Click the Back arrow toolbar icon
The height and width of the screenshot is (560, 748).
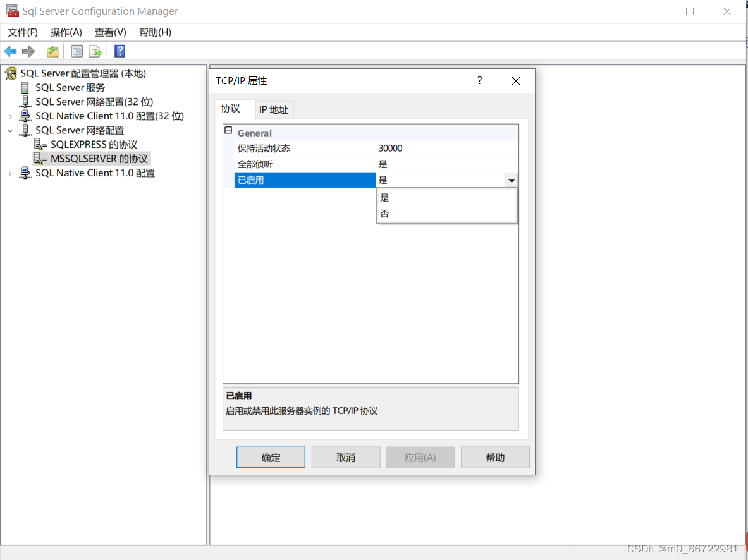pyautogui.click(x=10, y=52)
